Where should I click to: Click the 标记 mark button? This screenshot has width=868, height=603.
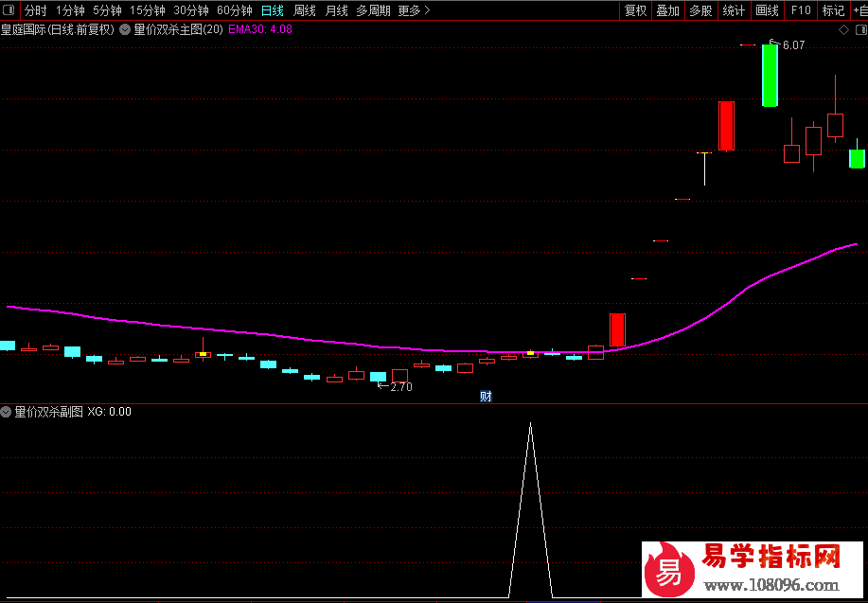tap(833, 10)
